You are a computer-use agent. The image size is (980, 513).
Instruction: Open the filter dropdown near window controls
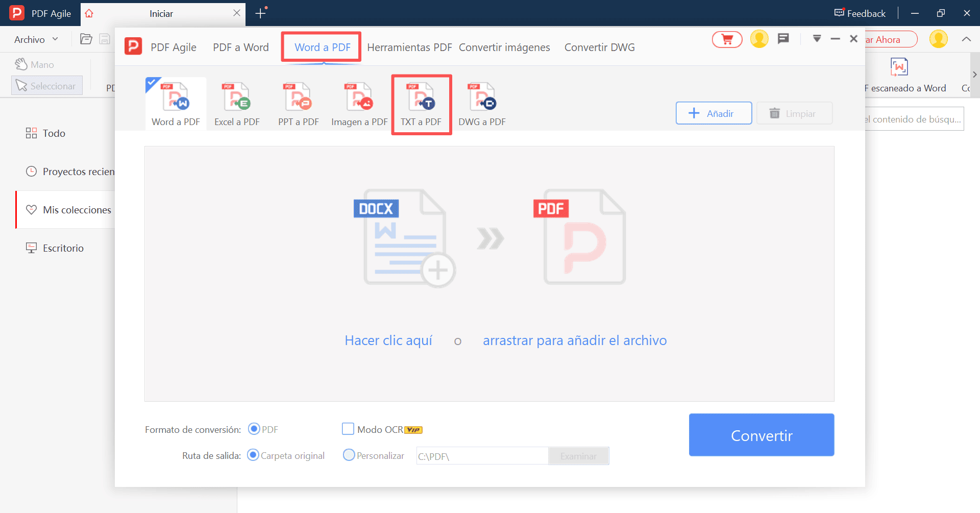pos(818,38)
